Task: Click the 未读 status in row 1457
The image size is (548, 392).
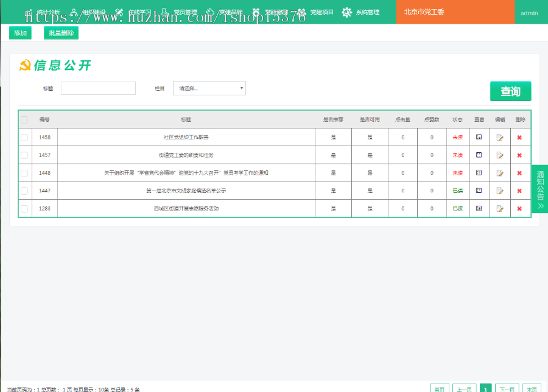Action: (x=457, y=155)
